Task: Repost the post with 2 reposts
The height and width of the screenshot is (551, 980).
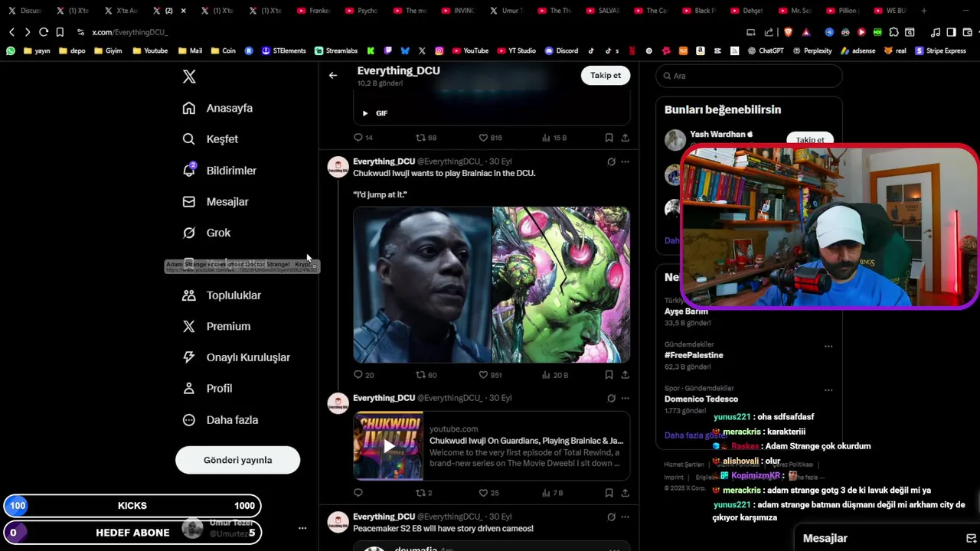Action: pos(423,493)
